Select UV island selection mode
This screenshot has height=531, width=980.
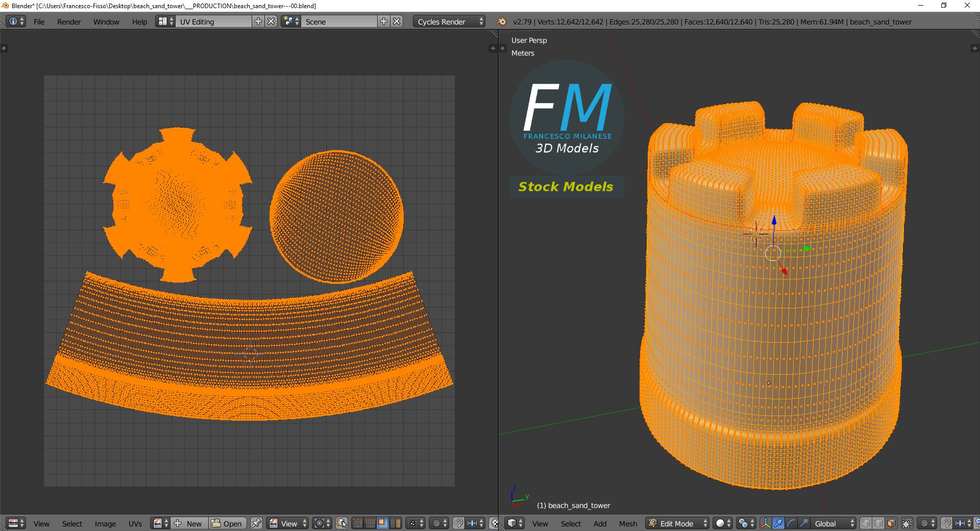[396, 523]
